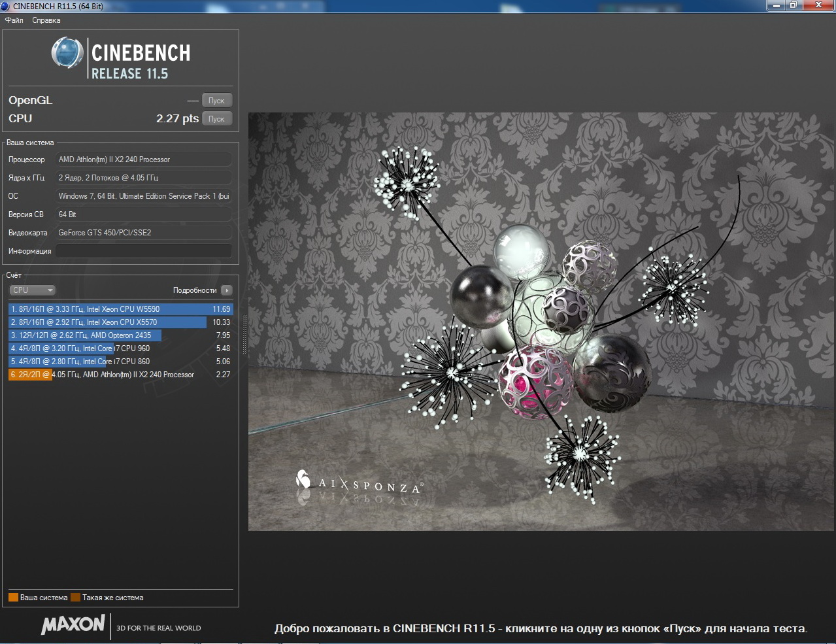Image resolution: width=836 pixels, height=644 pixels.
Task: Click the AIXSPONZA logo in render
Action: [359, 483]
